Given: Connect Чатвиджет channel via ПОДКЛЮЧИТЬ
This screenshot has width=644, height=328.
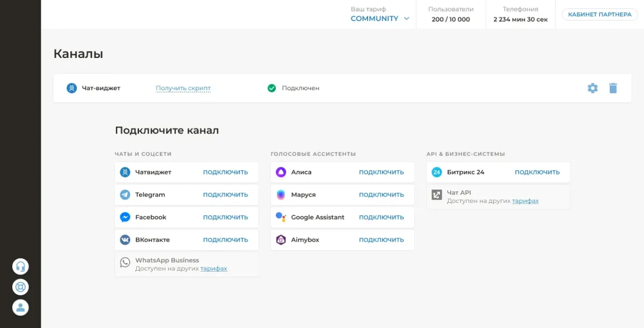Looking at the screenshot, I should pyautogui.click(x=225, y=172).
